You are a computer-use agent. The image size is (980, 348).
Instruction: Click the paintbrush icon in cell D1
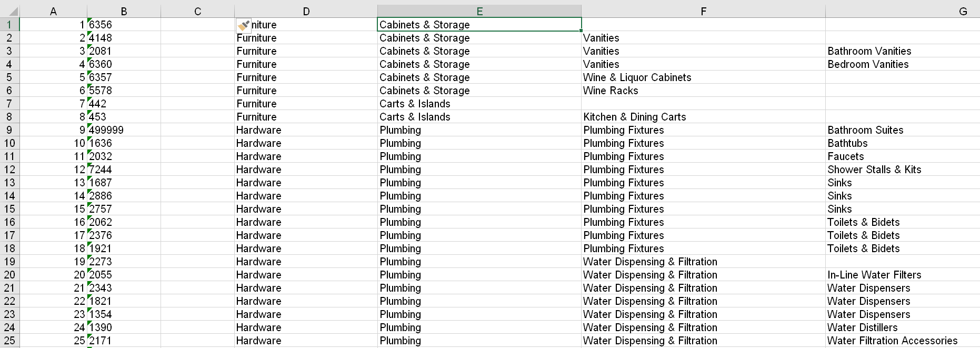point(243,25)
